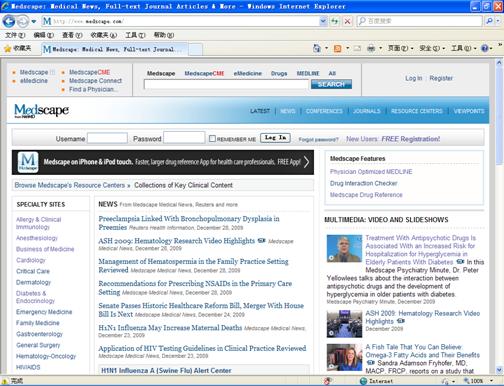Click the Medscape iPhone app banner arrow
This screenshot has width=504, height=386.
[x=306, y=162]
